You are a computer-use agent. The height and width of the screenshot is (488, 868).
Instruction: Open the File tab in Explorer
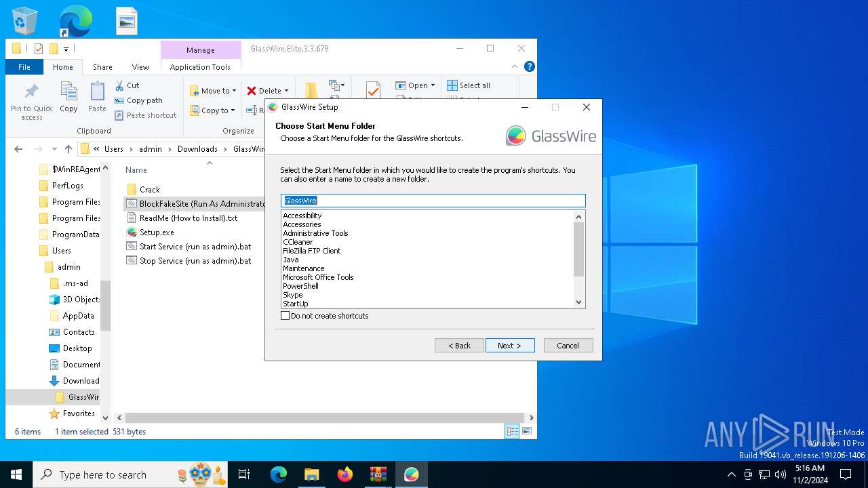24,67
